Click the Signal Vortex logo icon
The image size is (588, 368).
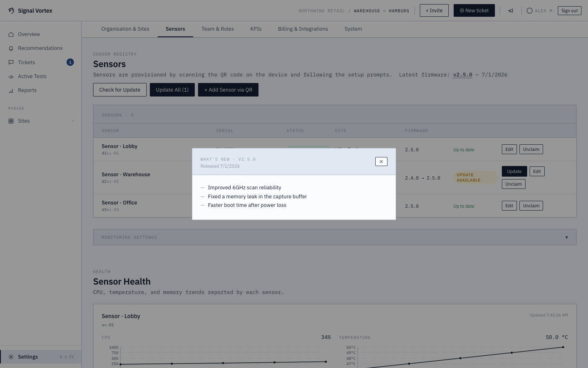click(x=11, y=11)
